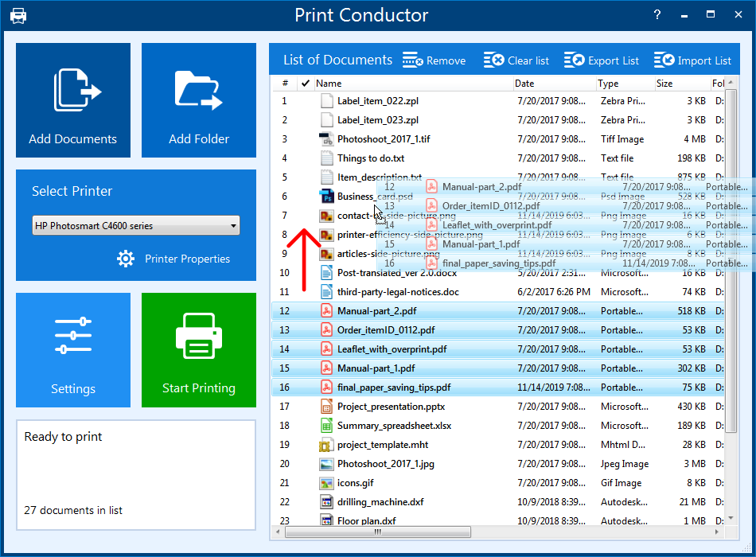Click the Printer Properties link text
Viewport: 756px width, 557px height.
[187, 259]
